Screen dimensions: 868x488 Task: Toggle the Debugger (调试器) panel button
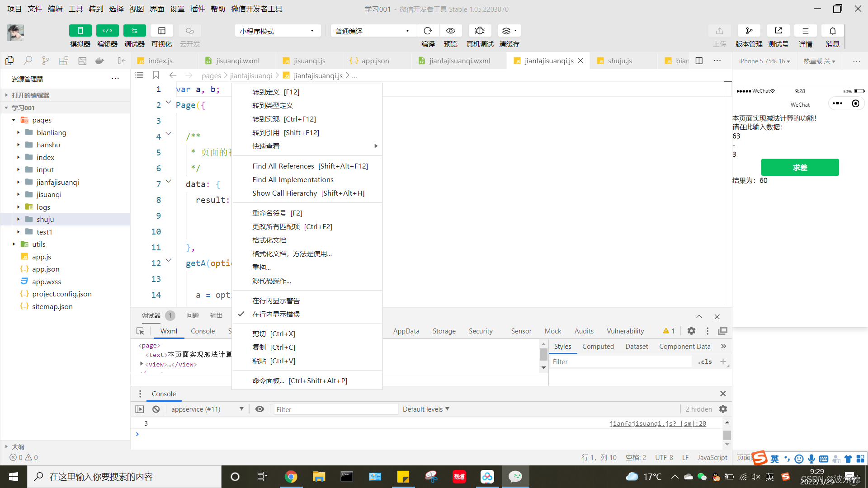134,31
